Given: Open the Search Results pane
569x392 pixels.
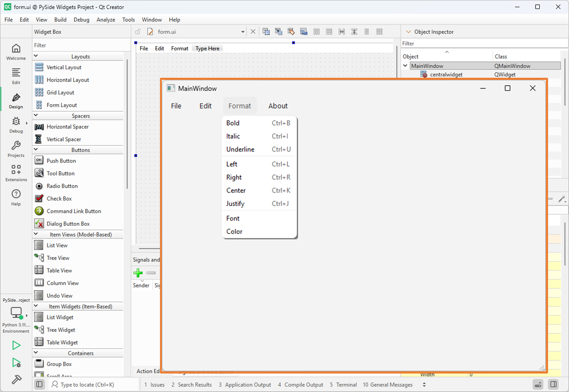Looking at the screenshot, I should click(192, 385).
